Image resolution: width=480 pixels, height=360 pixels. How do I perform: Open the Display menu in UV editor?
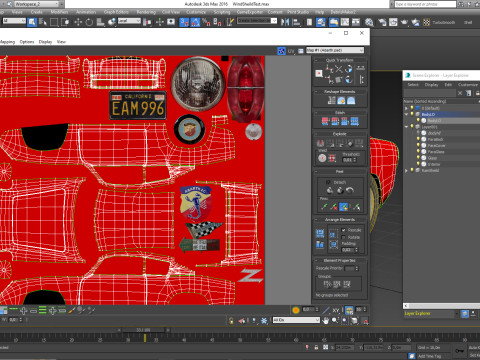click(x=45, y=42)
